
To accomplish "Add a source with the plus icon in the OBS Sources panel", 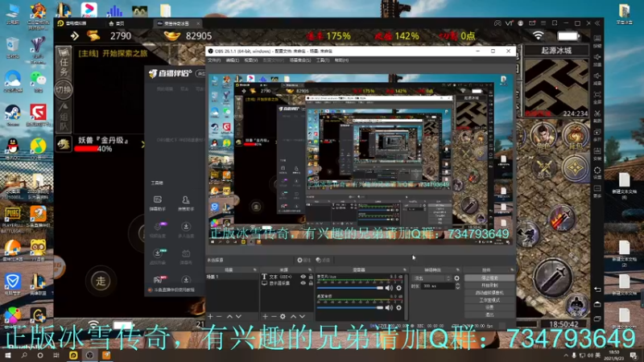I will (266, 316).
